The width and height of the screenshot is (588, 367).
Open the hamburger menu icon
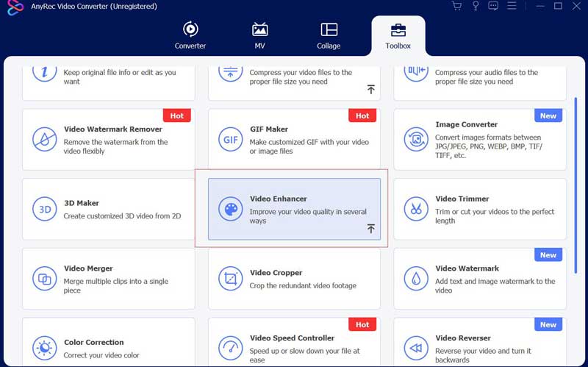[512, 6]
